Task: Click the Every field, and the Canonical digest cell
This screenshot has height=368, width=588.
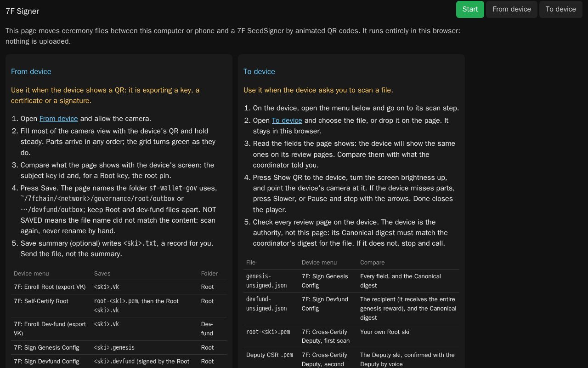Action: tap(408, 281)
